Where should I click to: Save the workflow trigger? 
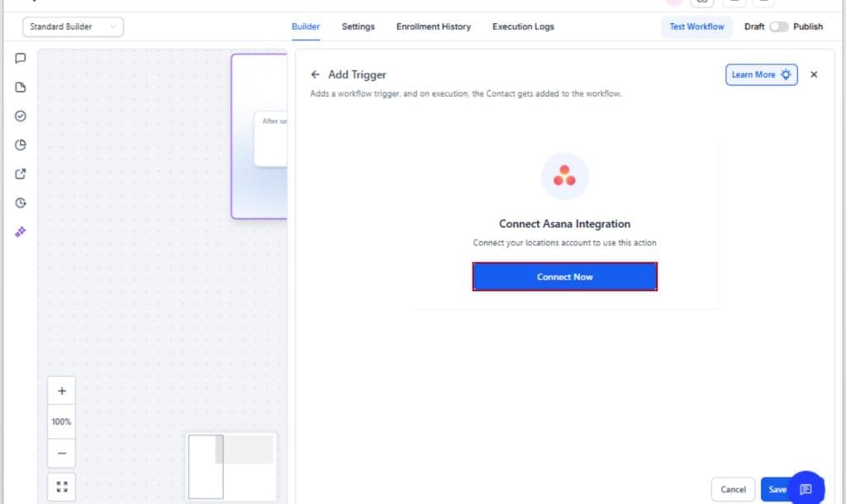777,489
